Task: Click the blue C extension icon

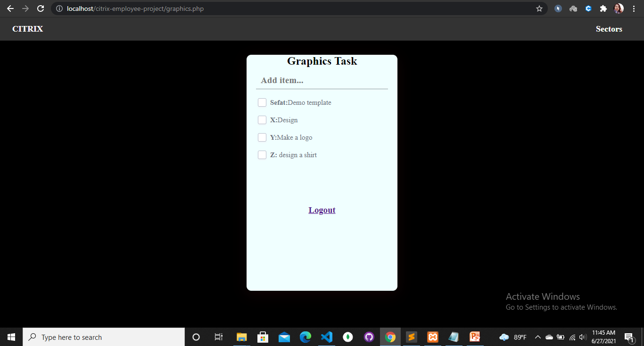Action: pyautogui.click(x=588, y=8)
